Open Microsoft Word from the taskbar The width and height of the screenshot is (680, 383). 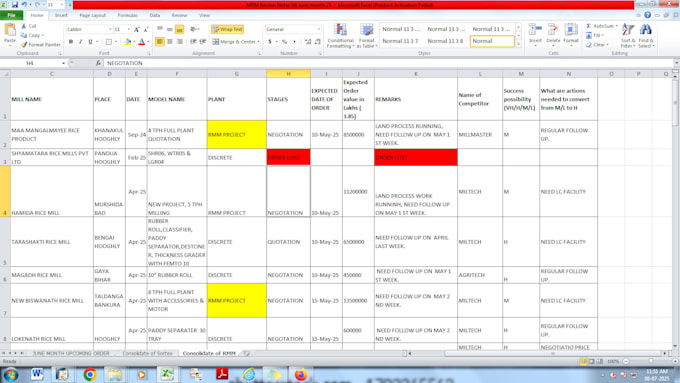tap(37, 375)
